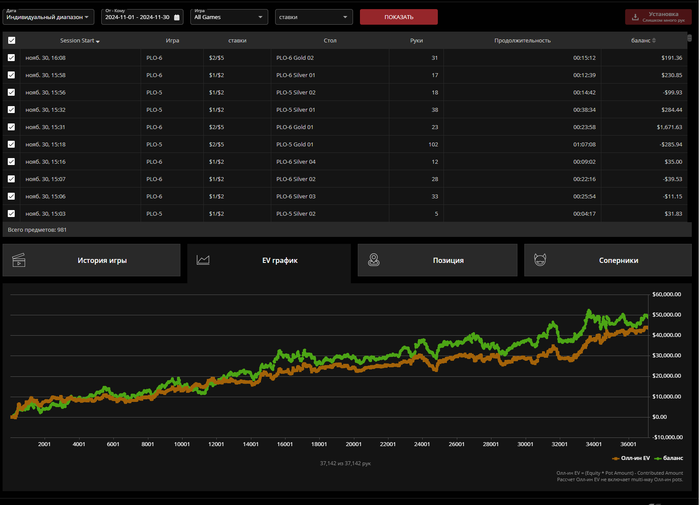
Task: Click the PLO-5 Gold 01 table cell
Action: click(x=295, y=145)
